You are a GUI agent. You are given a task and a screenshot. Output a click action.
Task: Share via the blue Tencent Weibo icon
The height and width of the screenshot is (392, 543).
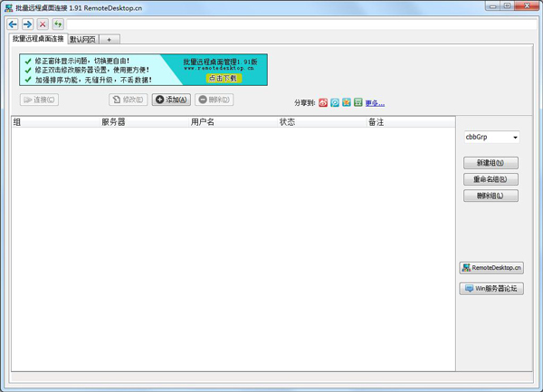click(335, 103)
